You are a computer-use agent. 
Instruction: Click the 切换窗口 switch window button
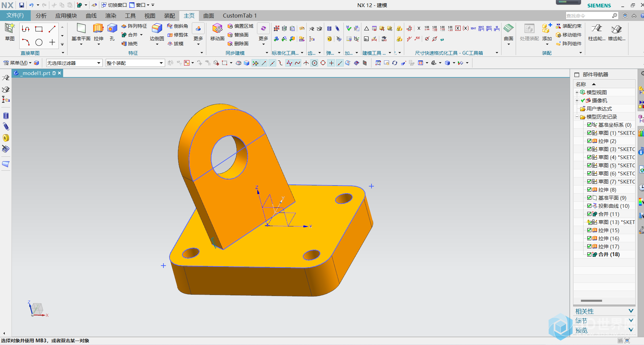point(114,5)
